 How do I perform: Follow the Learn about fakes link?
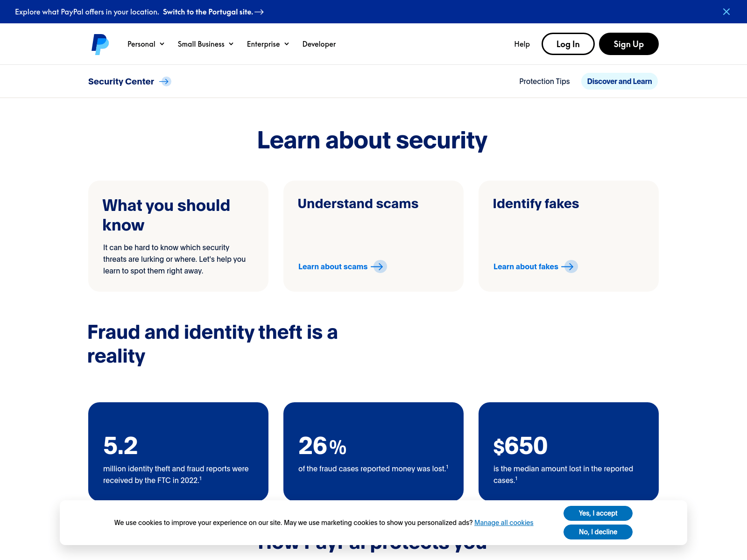coord(536,266)
